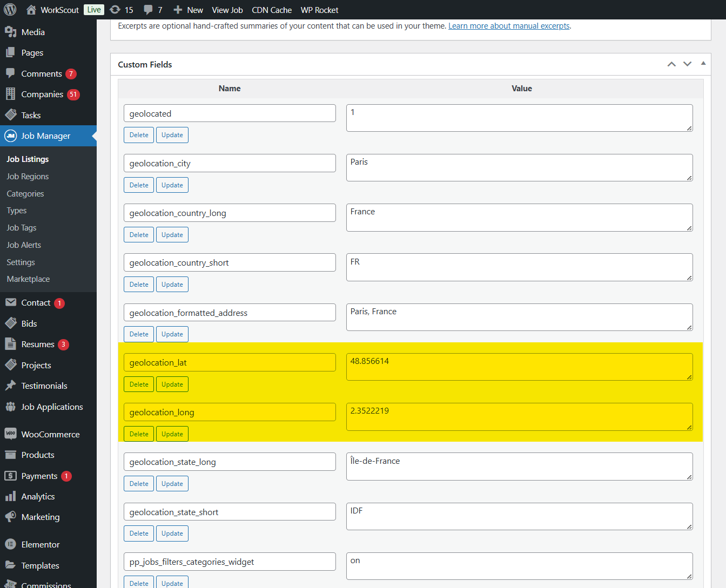Click WP Rocket in admin bar
726x588 pixels.
(x=319, y=10)
